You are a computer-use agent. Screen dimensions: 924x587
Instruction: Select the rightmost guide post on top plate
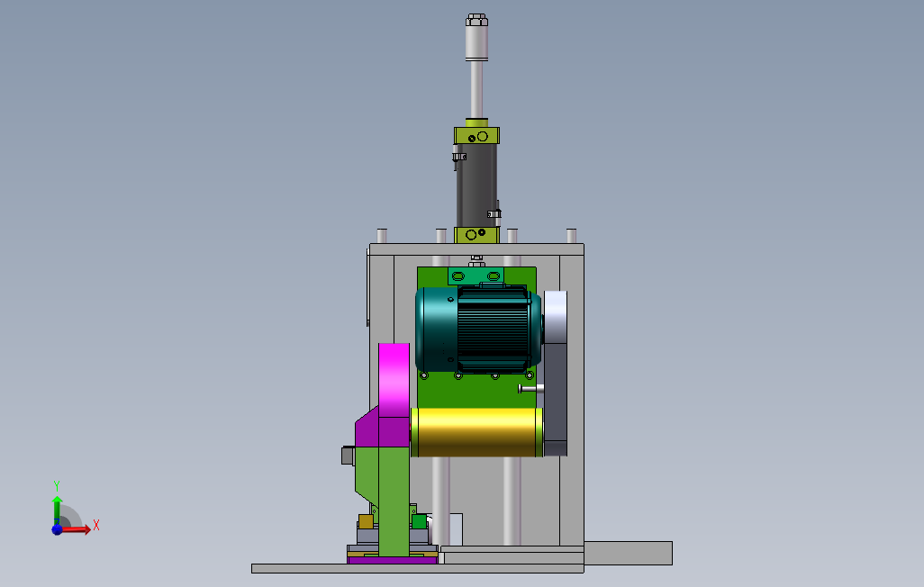(x=571, y=237)
